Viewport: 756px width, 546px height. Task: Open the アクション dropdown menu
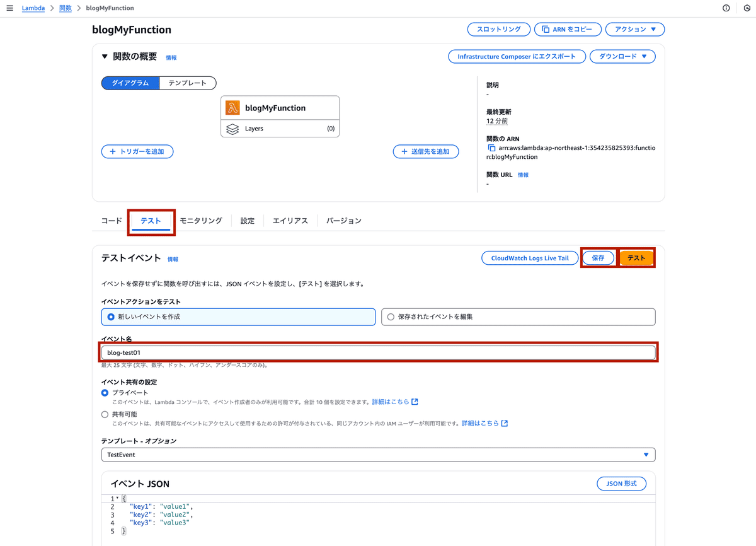635,29
